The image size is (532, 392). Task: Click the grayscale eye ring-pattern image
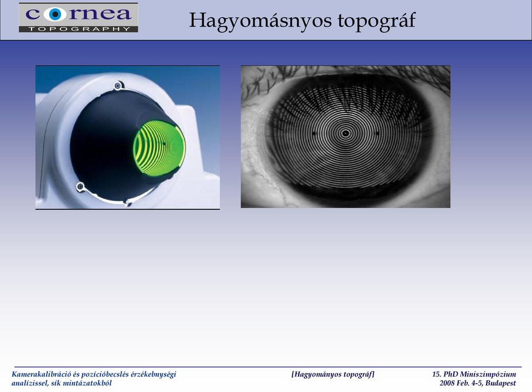pos(345,137)
